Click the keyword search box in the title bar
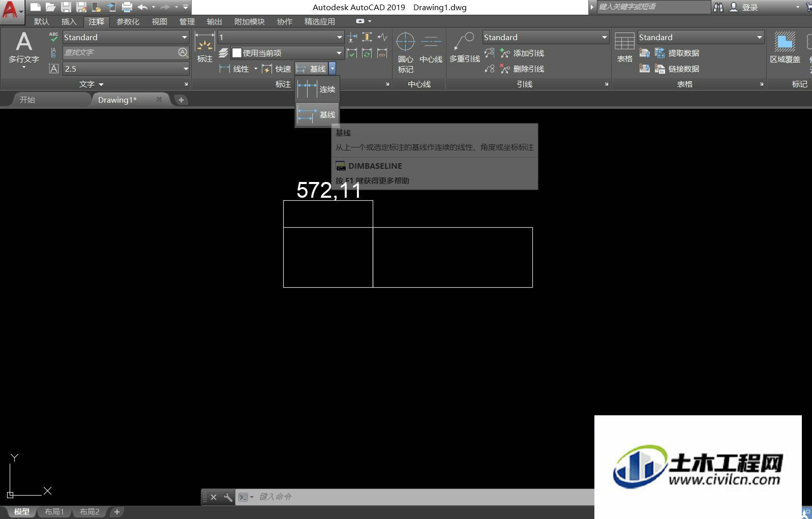Viewport: 812px width, 519px height. pos(653,7)
